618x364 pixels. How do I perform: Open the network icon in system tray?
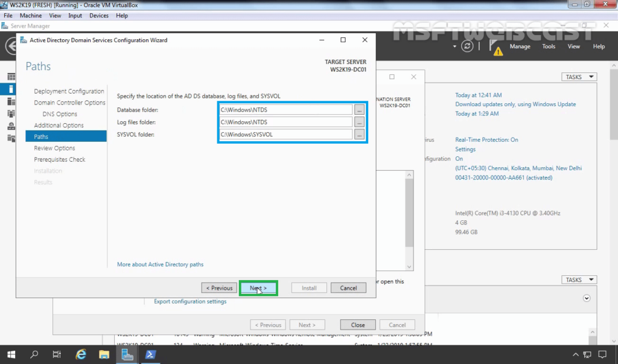point(587,354)
